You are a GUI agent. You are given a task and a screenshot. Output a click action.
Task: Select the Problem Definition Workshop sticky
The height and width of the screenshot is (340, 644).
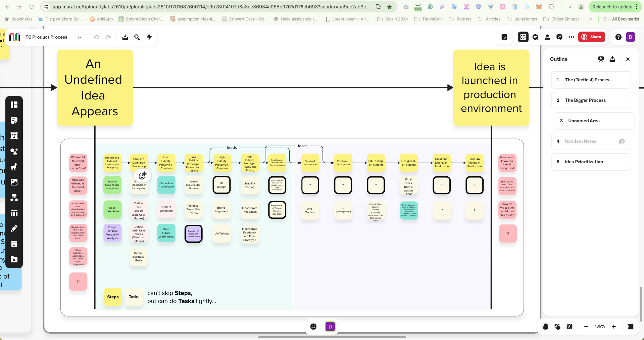click(x=139, y=163)
